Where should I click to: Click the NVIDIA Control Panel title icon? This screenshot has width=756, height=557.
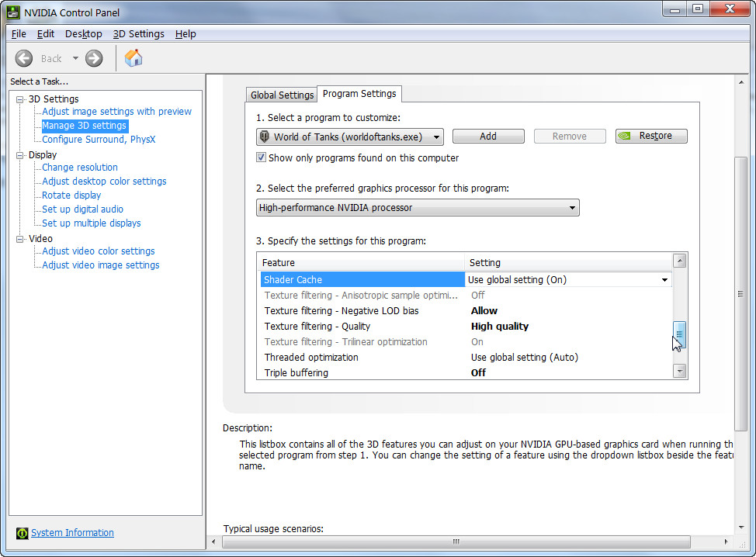coord(13,12)
